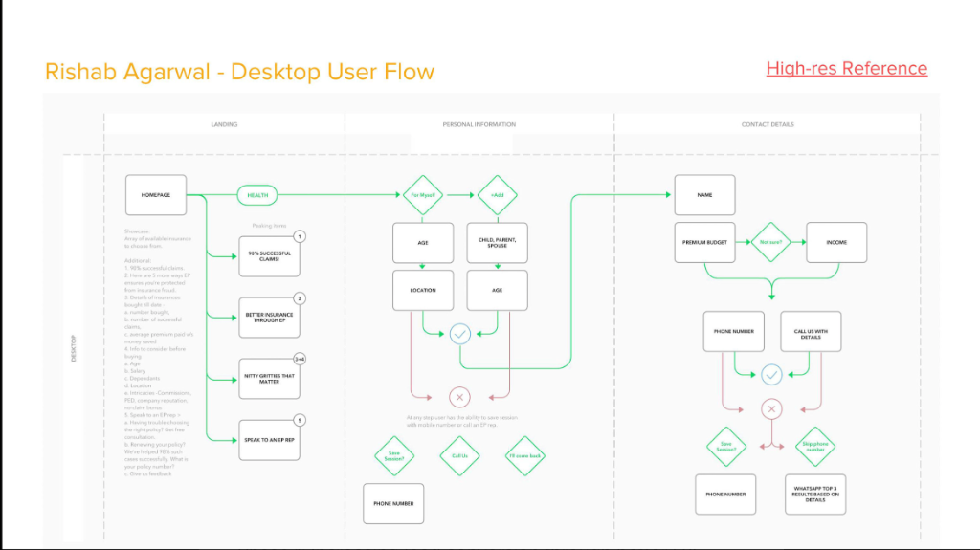Select the Call Us With Details box
Screen dimensions: 980x550
(x=811, y=331)
